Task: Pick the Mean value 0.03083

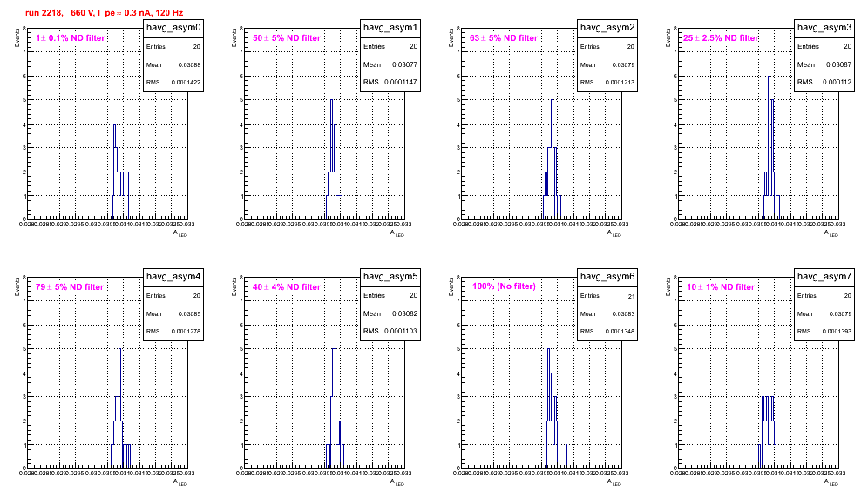Action: tap(623, 314)
